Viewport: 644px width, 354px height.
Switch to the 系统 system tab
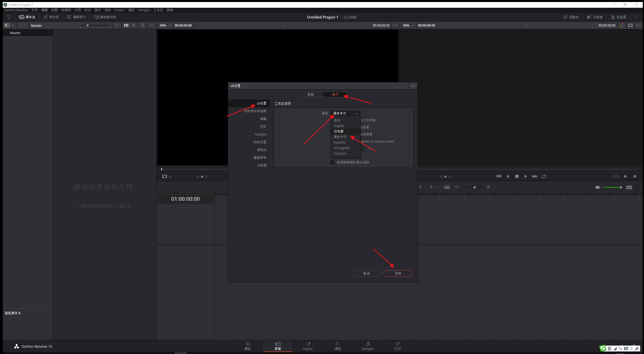(310, 94)
